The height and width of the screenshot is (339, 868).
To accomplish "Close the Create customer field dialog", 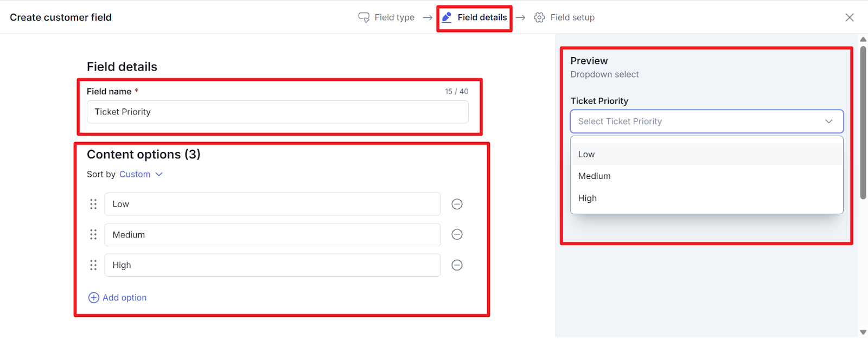I will coord(850,17).
